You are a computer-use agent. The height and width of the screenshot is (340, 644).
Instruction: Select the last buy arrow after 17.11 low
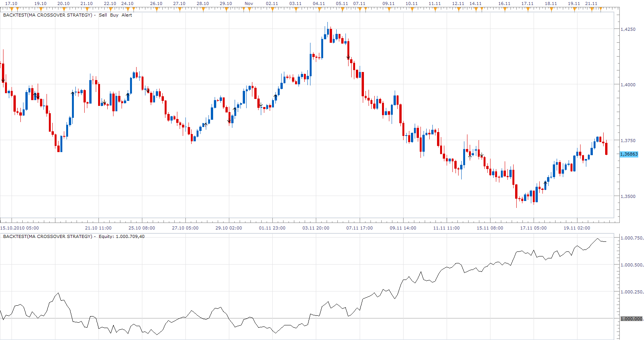click(x=545, y=183)
